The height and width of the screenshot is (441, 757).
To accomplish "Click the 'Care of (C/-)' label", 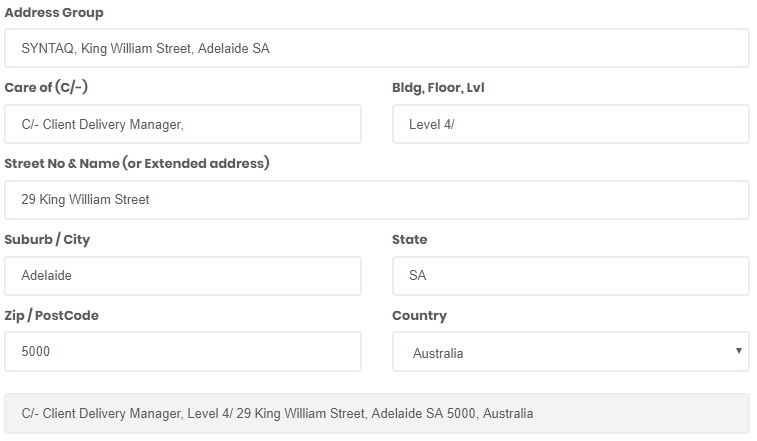I will click(x=46, y=88).
